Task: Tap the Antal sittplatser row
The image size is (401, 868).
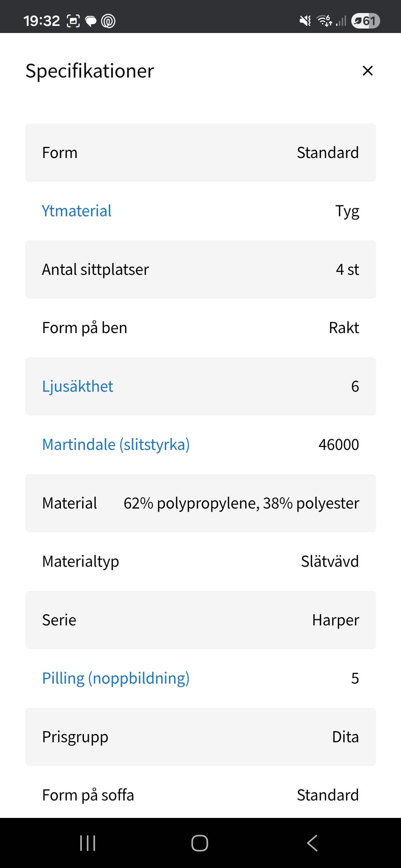Action: pos(200,270)
